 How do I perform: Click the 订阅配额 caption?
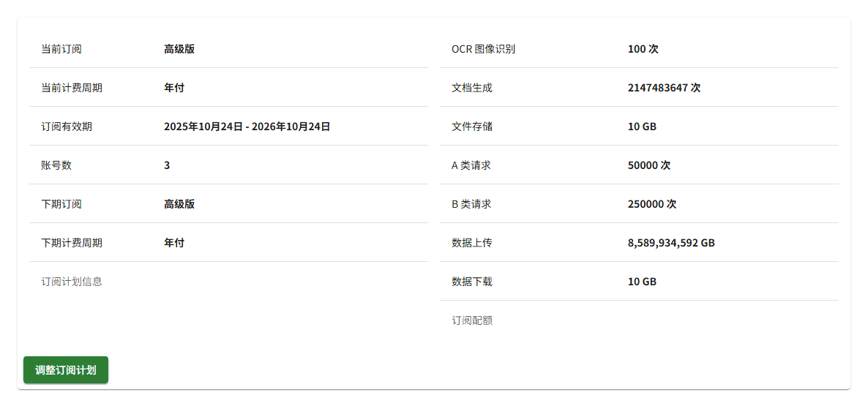[472, 320]
